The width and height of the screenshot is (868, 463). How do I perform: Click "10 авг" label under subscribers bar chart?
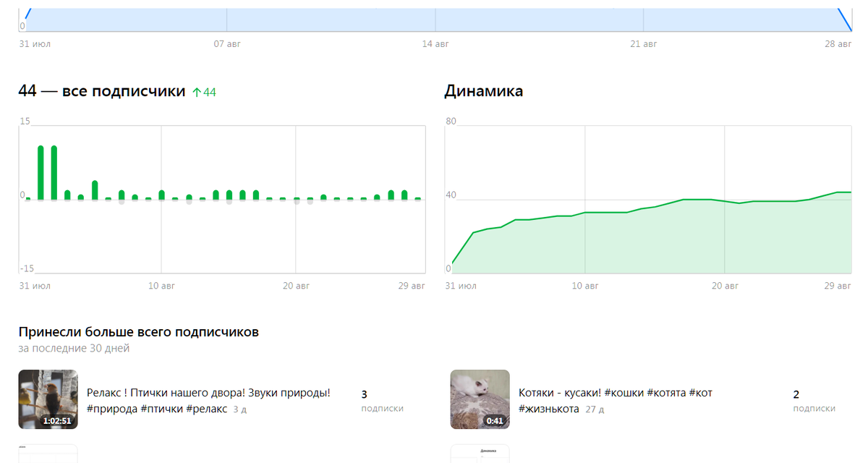[163, 286]
